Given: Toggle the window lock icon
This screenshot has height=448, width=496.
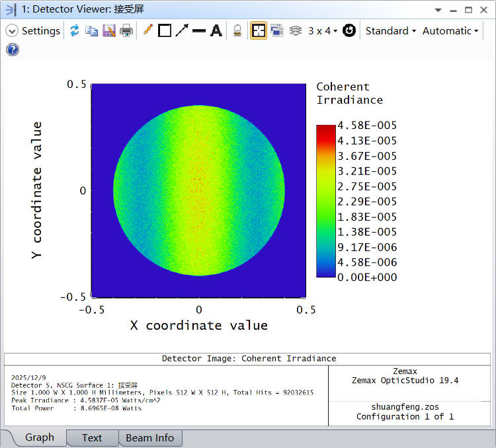Looking at the screenshot, I should coord(237,30).
